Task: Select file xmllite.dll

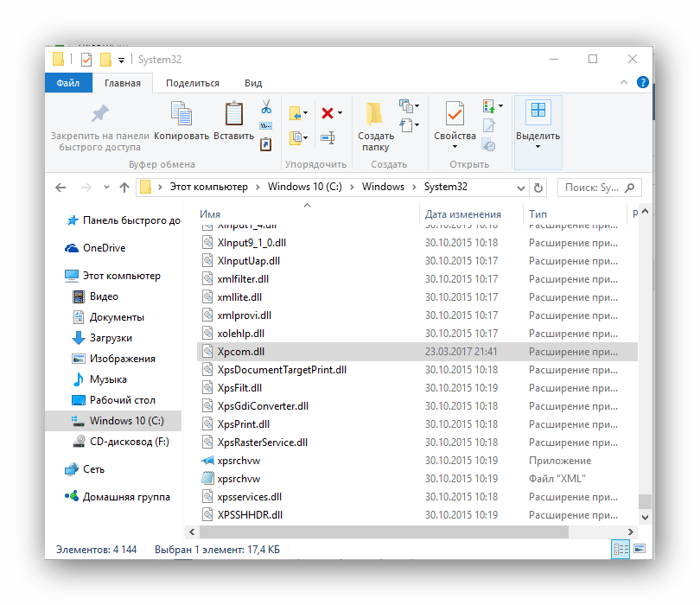Action: 417,297
